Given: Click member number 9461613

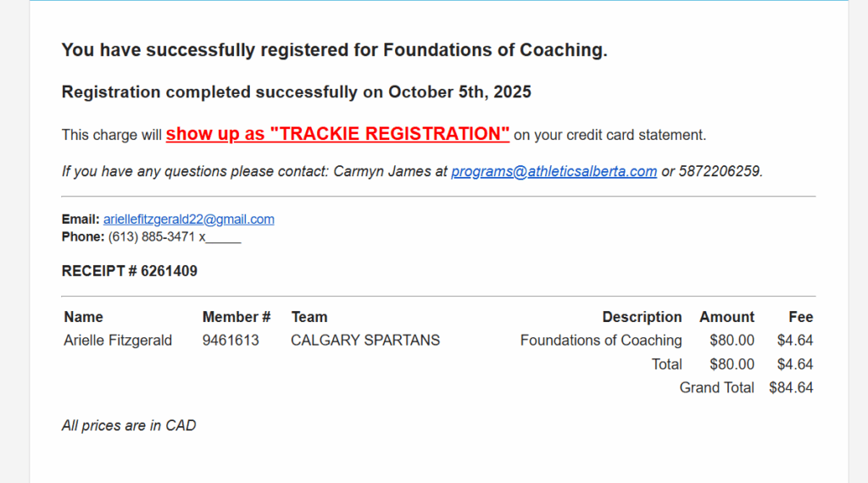Looking at the screenshot, I should click(x=231, y=341).
